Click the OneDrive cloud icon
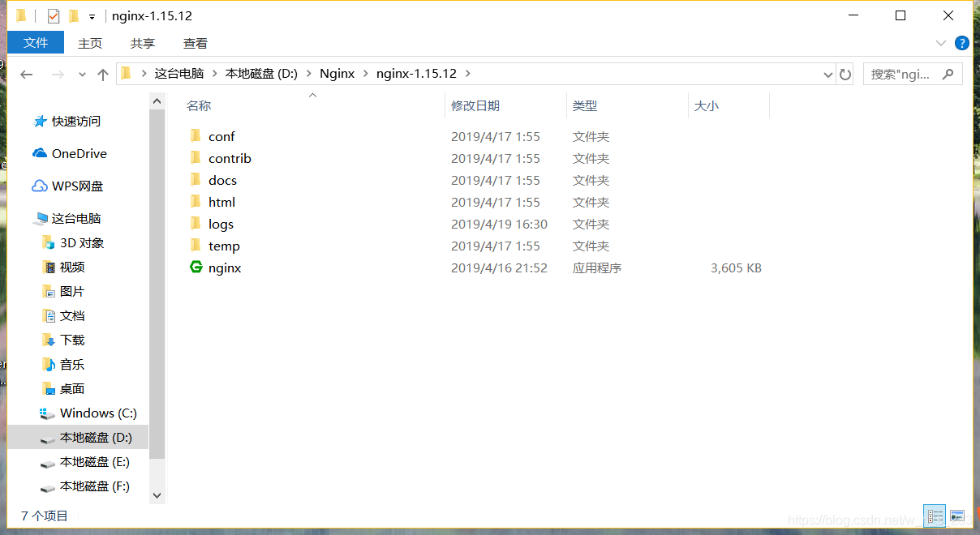980x535 pixels. (40, 153)
